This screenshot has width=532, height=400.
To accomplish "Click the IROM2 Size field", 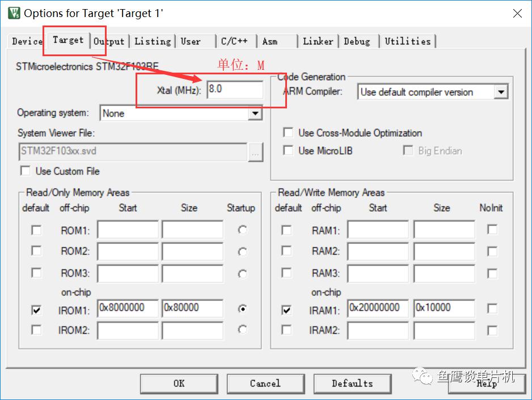I will (193, 330).
